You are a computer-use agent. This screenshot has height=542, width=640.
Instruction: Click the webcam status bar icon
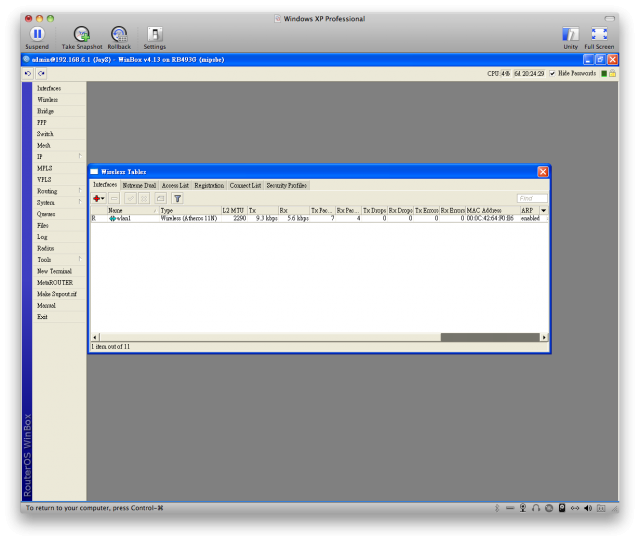click(x=522, y=508)
